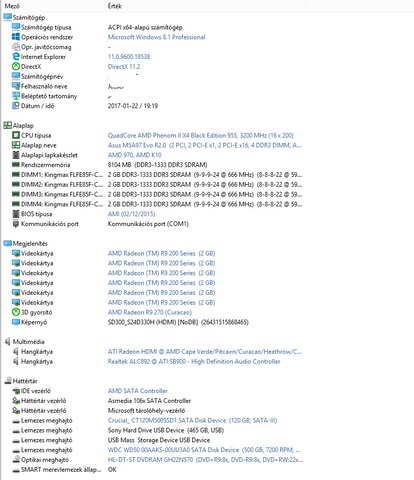The height and width of the screenshot is (480, 414).
Task: Select 'Microsoft tárolóhely-vezérlő' value
Action: [146, 411]
